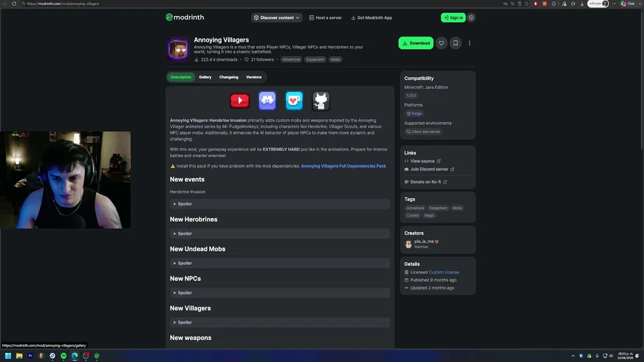Expand the New Herobrines spoiler
Image resolution: width=644 pixels, height=362 pixels.
click(x=280, y=233)
